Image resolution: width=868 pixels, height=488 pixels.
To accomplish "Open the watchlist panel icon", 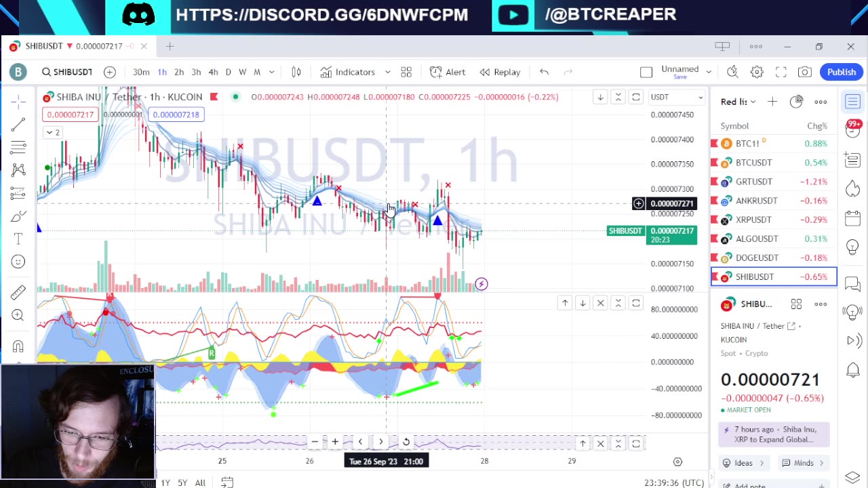I will (x=853, y=102).
